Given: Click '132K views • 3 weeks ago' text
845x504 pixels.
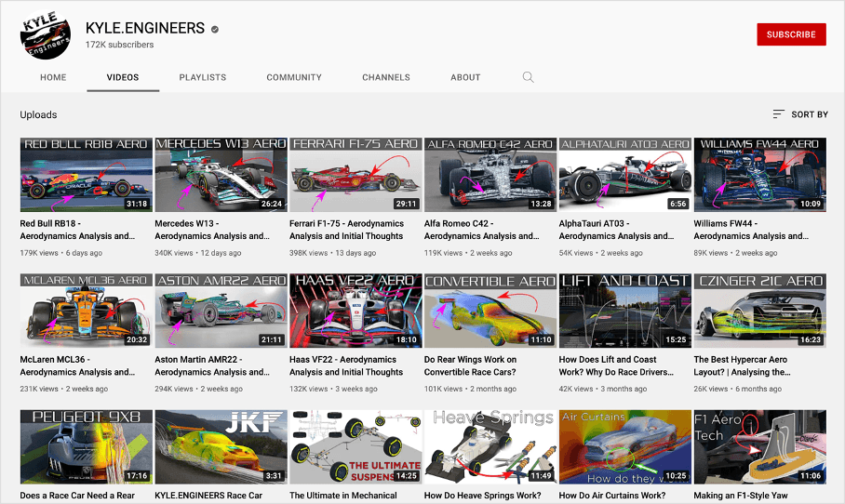Looking at the screenshot, I should pyautogui.click(x=332, y=389).
